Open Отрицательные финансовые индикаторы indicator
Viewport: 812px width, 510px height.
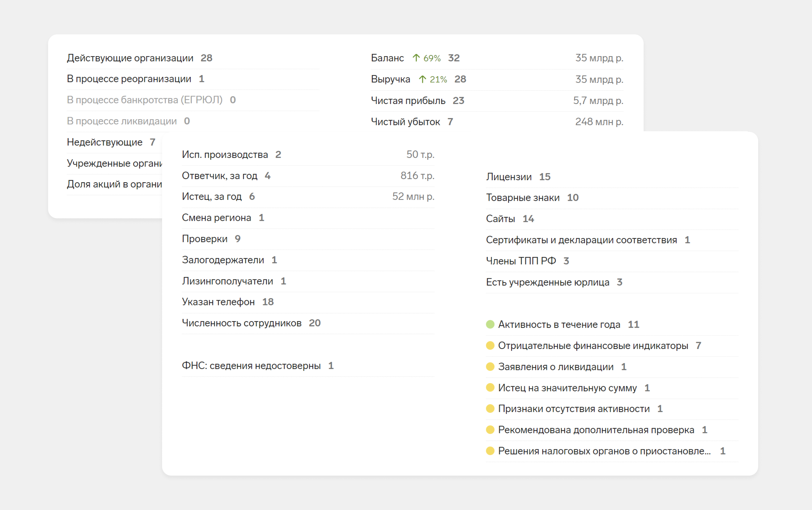(x=612, y=346)
